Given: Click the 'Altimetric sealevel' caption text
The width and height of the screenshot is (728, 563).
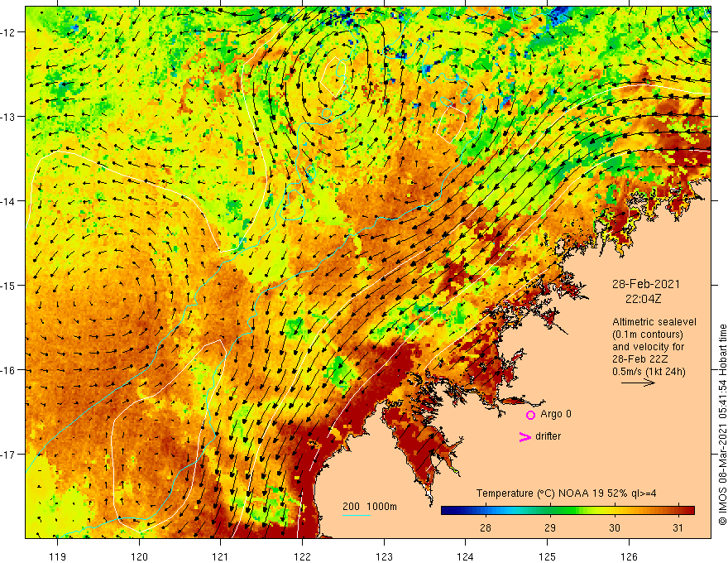Looking at the screenshot, I should tap(654, 322).
